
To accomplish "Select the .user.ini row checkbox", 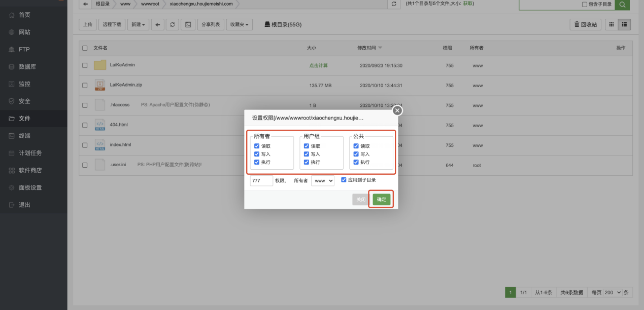I will tap(85, 165).
